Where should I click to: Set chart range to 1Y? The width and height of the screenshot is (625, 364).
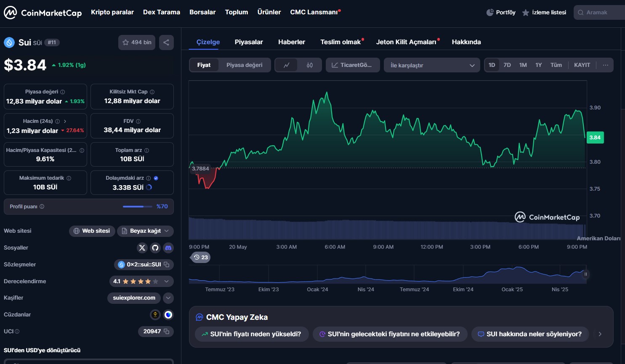[x=539, y=65]
